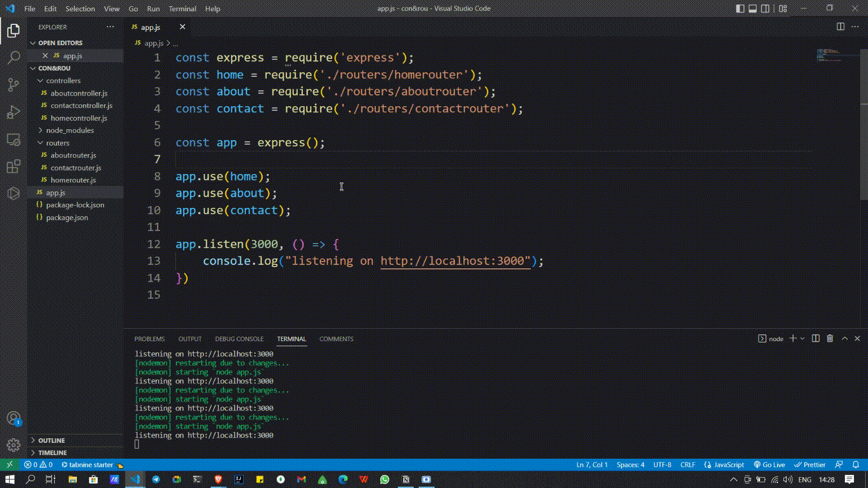Switch to the COMMENTS tab
This screenshot has height=488, width=868.
tap(336, 339)
